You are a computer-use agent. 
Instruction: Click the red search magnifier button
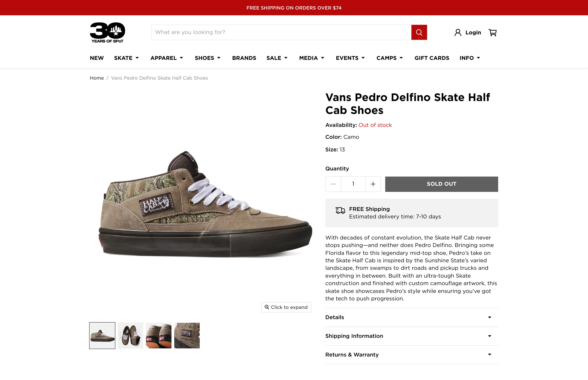419,32
